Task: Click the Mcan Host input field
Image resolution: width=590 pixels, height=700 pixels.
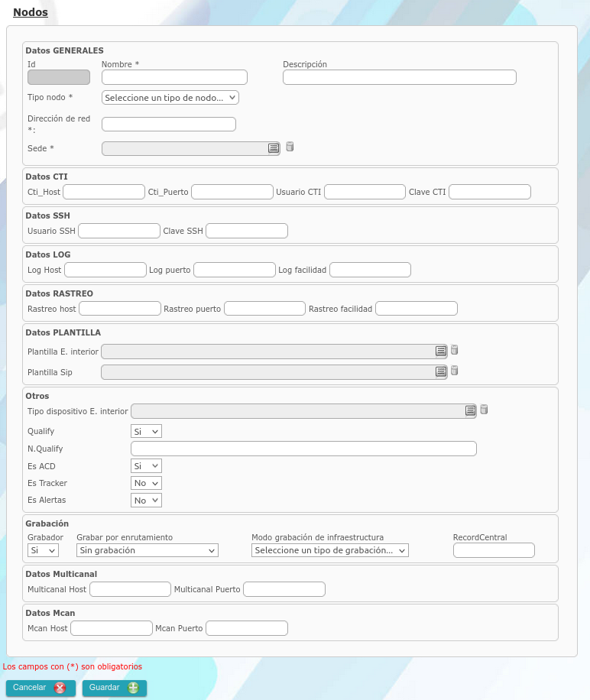Action: pos(112,628)
